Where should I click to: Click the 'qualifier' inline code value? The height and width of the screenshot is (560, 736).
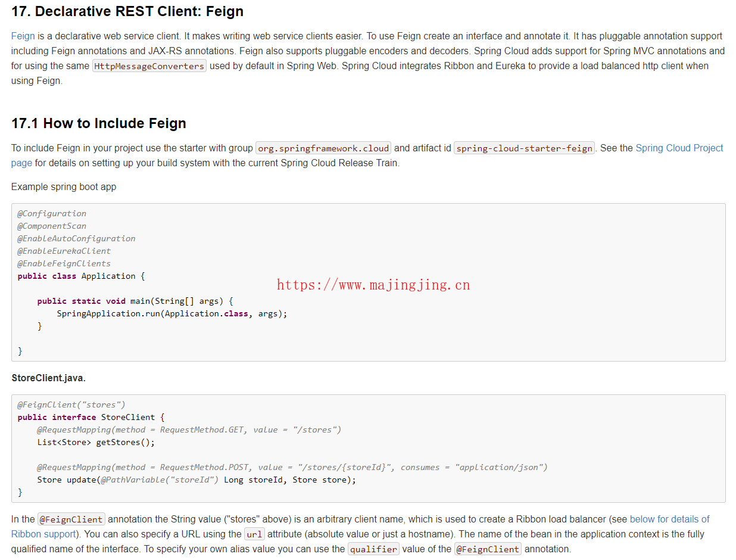(x=373, y=549)
